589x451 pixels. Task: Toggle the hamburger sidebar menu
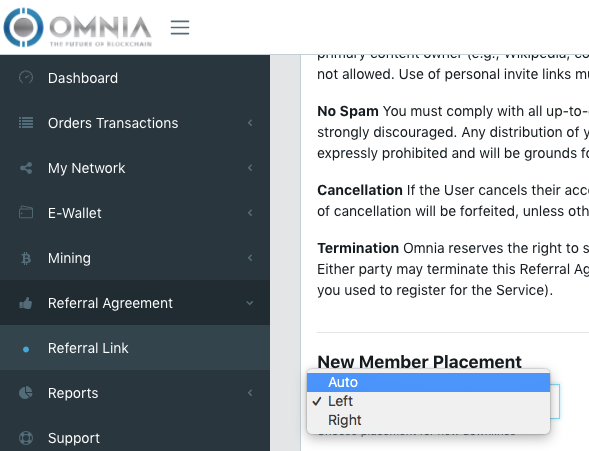180,28
